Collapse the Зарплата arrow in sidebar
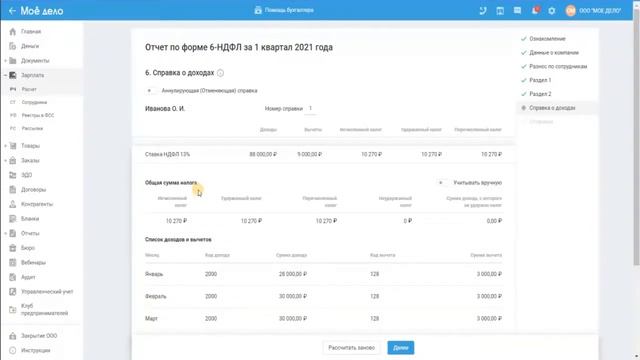Screen dimensions: 640x360 tap(5, 75)
